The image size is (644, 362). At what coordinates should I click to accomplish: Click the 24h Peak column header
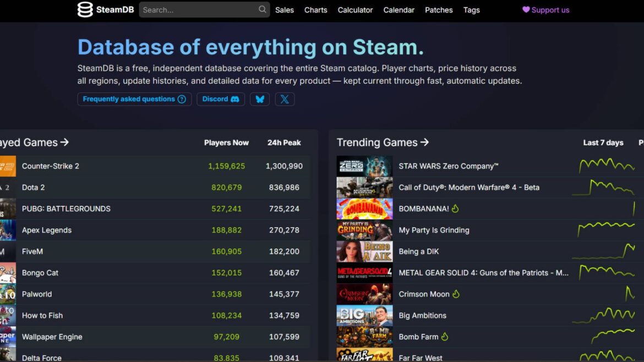tap(284, 142)
